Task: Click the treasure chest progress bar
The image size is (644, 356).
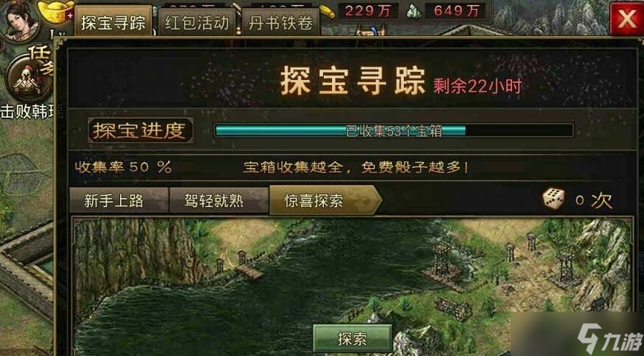Action: [394, 130]
